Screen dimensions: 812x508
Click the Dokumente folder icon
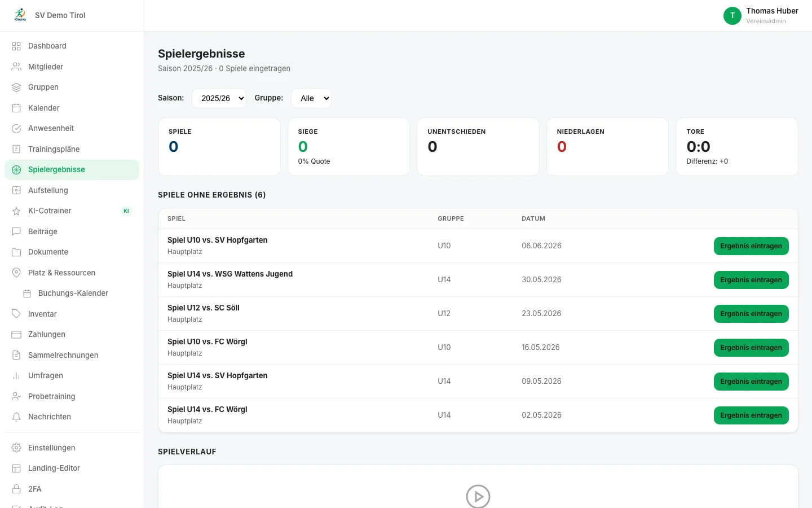coord(16,252)
